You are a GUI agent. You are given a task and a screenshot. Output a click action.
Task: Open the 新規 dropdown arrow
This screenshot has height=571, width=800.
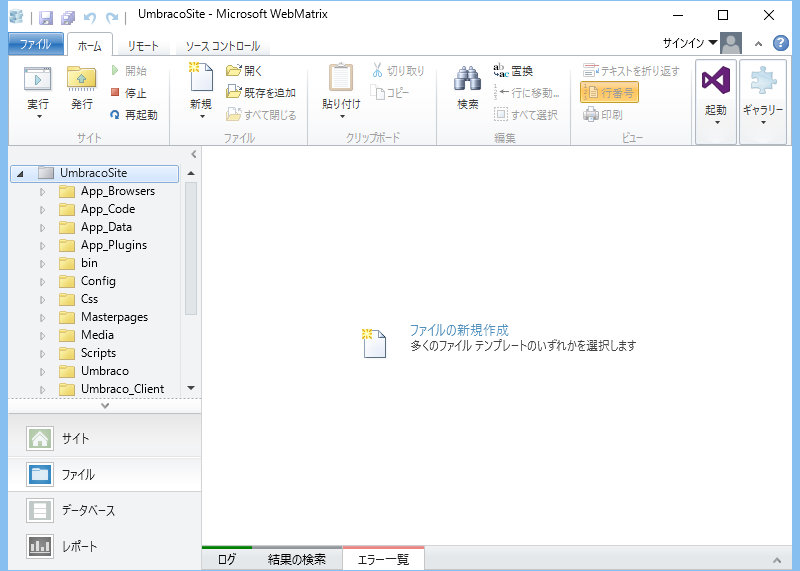(202, 117)
